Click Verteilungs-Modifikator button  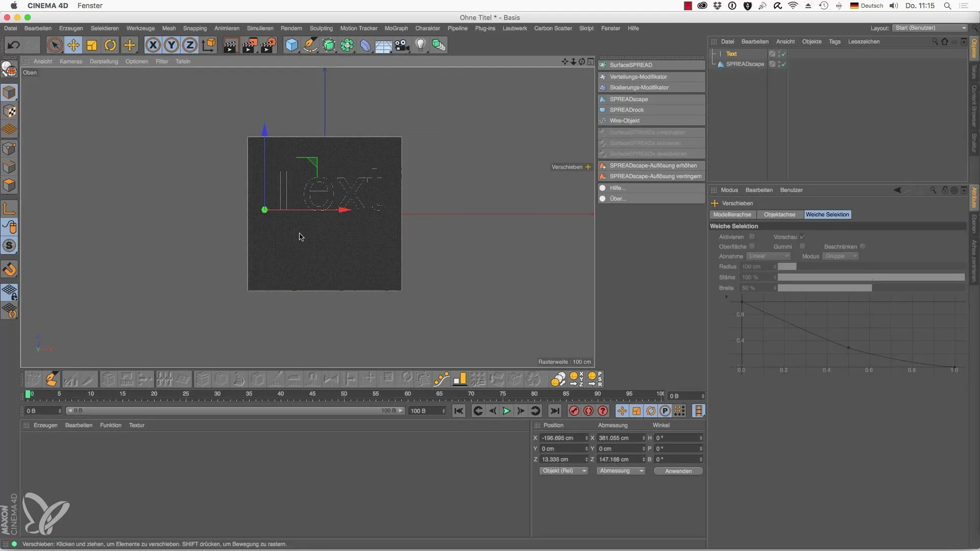pyautogui.click(x=652, y=77)
